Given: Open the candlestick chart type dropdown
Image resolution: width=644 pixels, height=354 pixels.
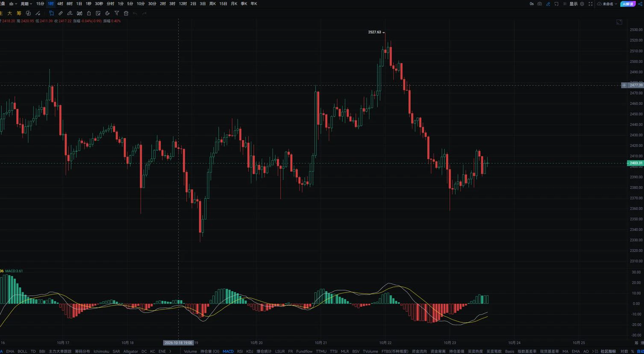Looking at the screenshot, I should point(13,4).
